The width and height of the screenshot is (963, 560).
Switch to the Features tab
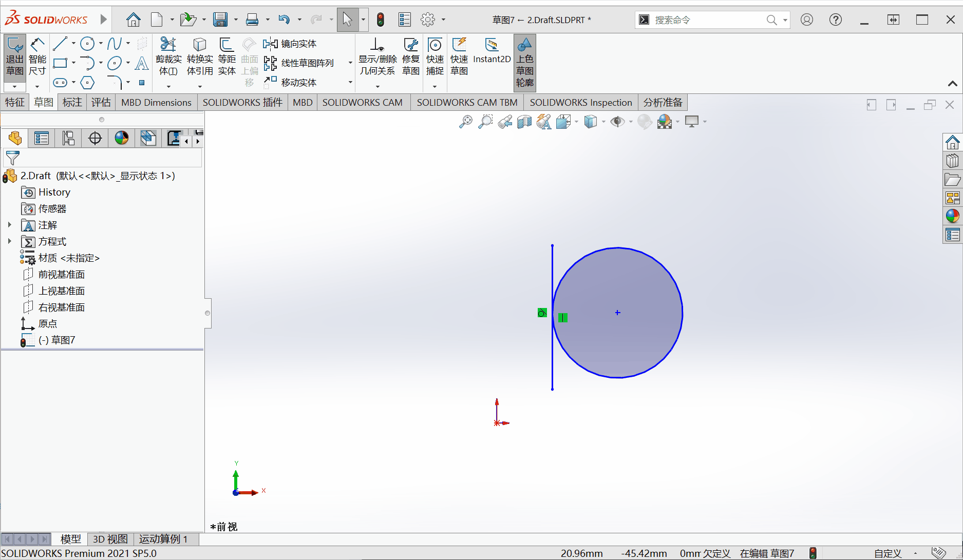point(15,102)
